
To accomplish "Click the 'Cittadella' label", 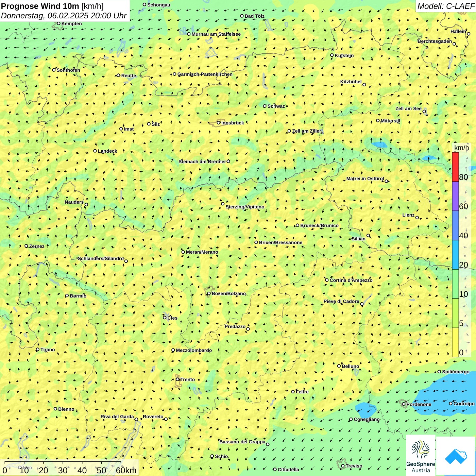I will 288,470.
